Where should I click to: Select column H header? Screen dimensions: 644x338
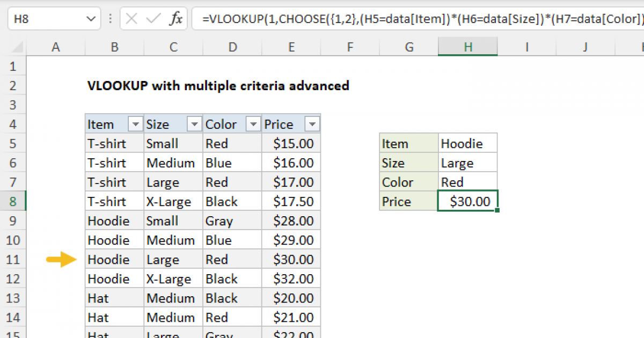pos(468,47)
